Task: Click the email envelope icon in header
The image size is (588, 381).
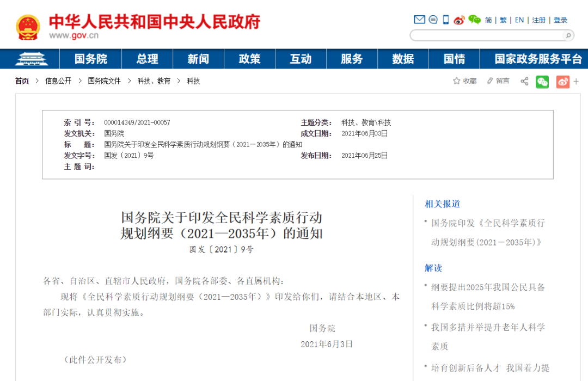Action: coord(419,20)
